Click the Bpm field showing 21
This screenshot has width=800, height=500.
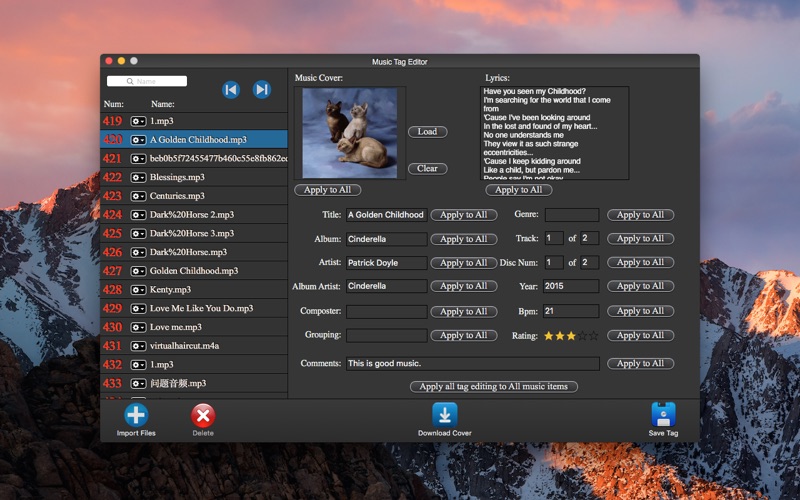pos(571,311)
